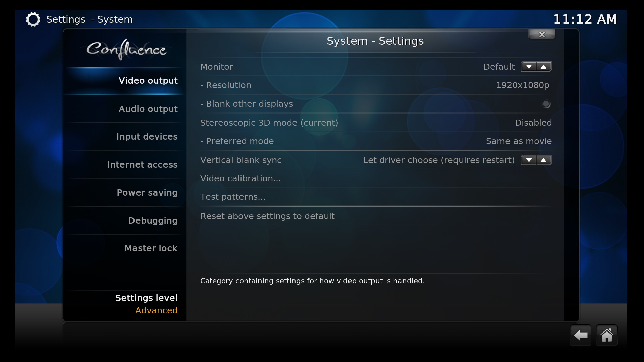Viewport: 644px width, 362px height.
Task: Click the back arrow icon
Action: pyautogui.click(x=580, y=335)
